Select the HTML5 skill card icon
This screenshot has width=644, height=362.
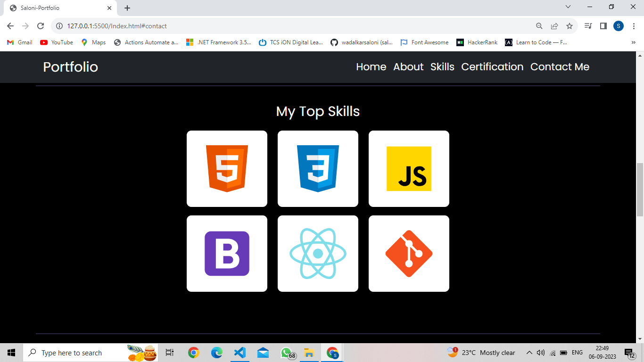pyautogui.click(x=227, y=168)
